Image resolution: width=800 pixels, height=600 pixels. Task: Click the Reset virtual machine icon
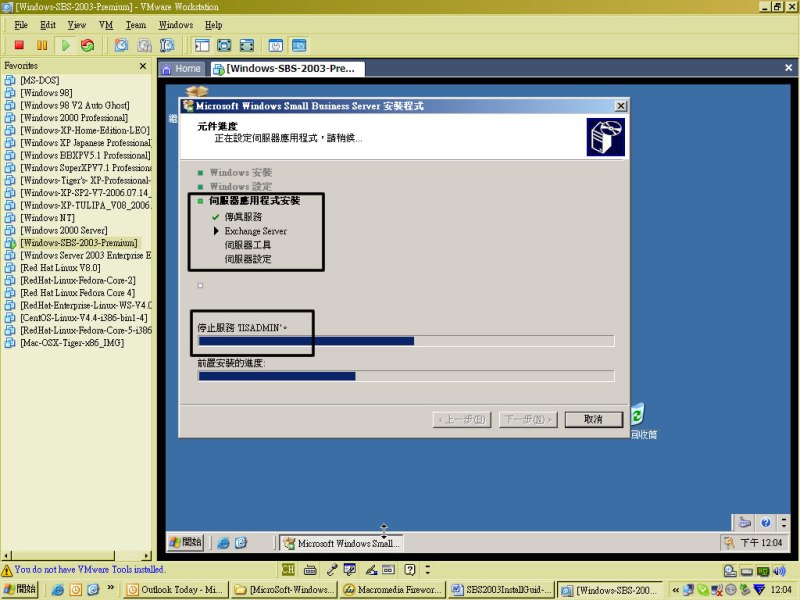[x=88, y=45]
